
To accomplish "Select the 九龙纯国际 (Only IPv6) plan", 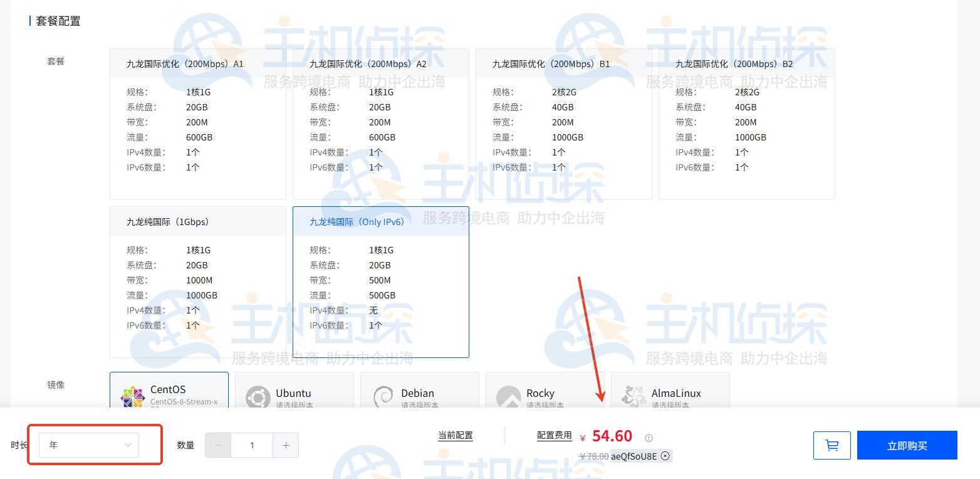I will point(381,282).
